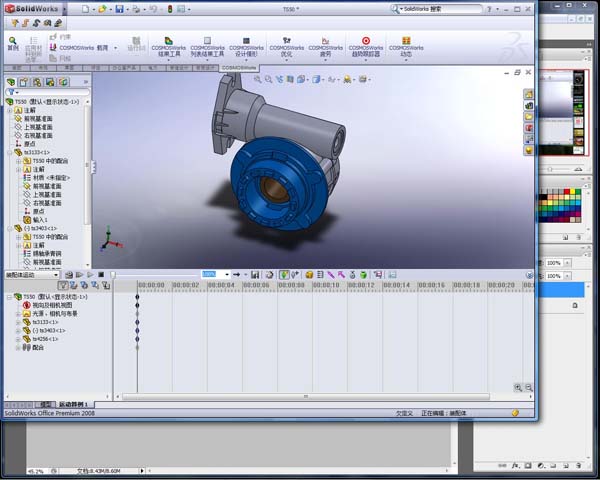Click Play from Start button
This screenshot has width=600, height=480.
point(80,274)
